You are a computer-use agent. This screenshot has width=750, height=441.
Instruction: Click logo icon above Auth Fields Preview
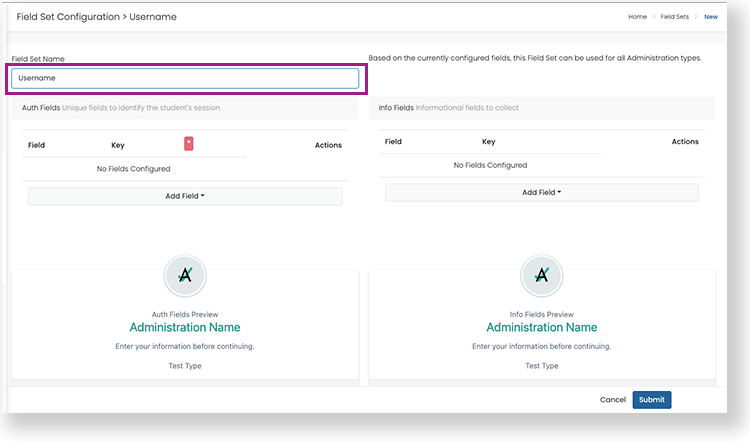(x=185, y=276)
